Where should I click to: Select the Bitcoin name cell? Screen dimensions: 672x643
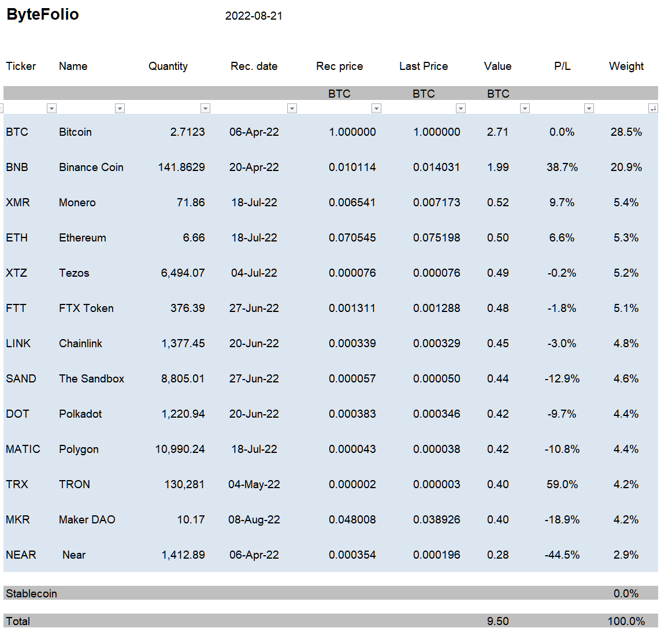pyautogui.click(x=76, y=132)
